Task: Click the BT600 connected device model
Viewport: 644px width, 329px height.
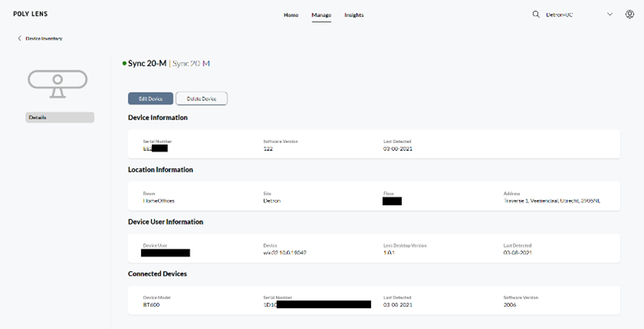Action: pyautogui.click(x=151, y=305)
